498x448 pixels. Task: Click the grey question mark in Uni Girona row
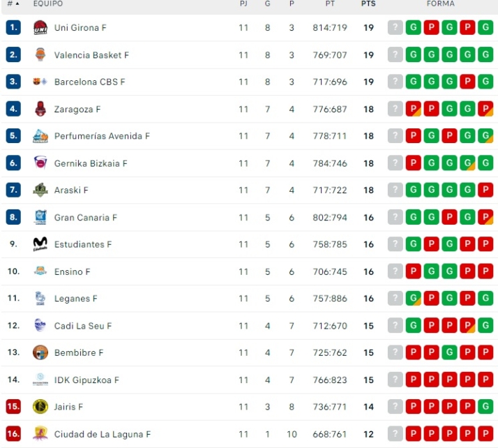point(395,28)
